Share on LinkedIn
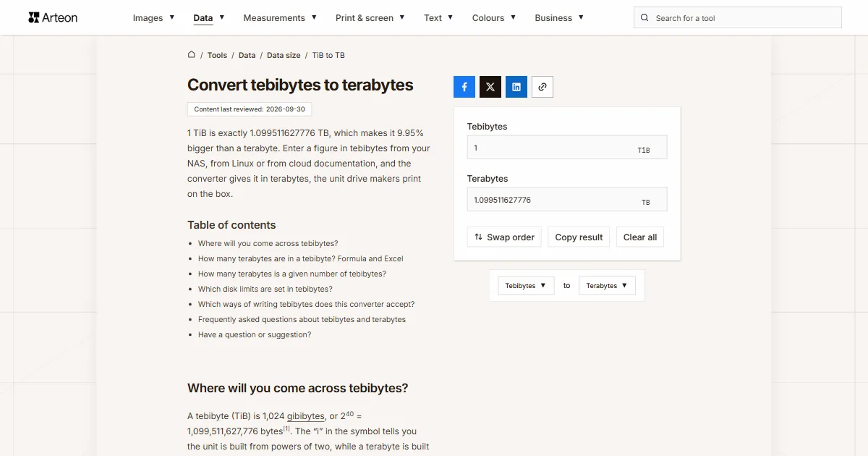Screen dimensions: 868x456 [x=516, y=87]
